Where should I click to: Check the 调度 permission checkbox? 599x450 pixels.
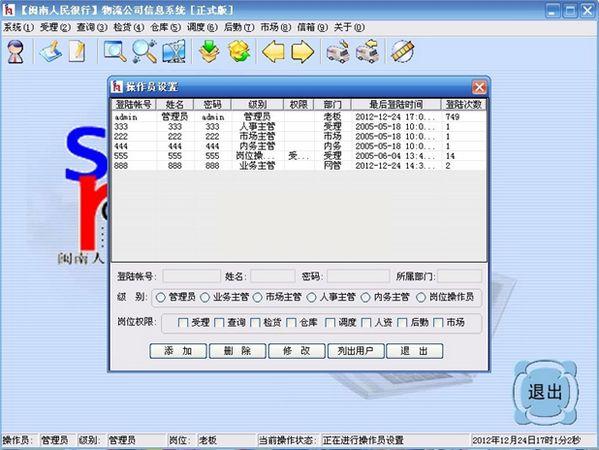coord(330,323)
